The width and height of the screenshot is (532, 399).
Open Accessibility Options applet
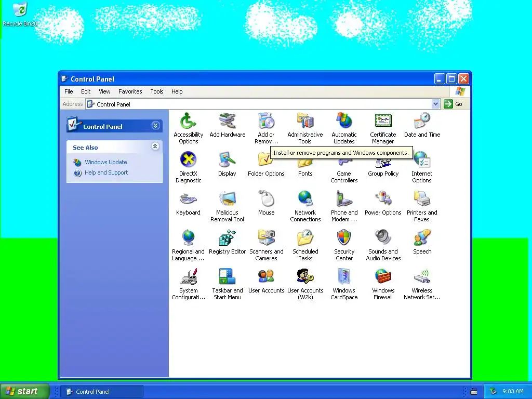coord(188,122)
